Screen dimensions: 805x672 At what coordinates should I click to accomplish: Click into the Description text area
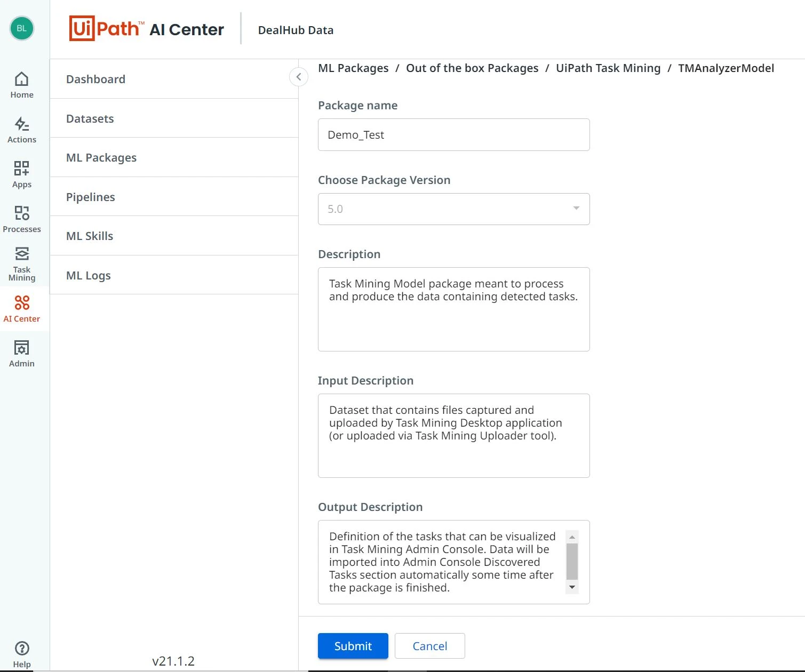(x=454, y=309)
